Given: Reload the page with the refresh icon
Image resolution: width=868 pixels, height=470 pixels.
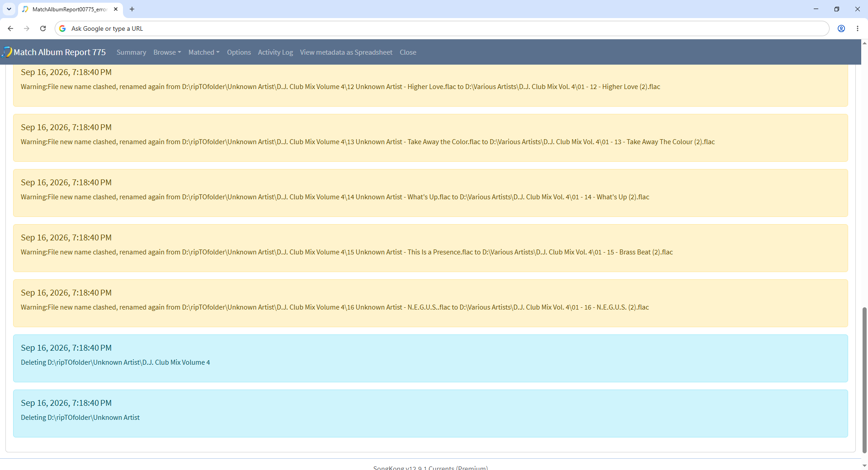Looking at the screenshot, I should (43, 28).
